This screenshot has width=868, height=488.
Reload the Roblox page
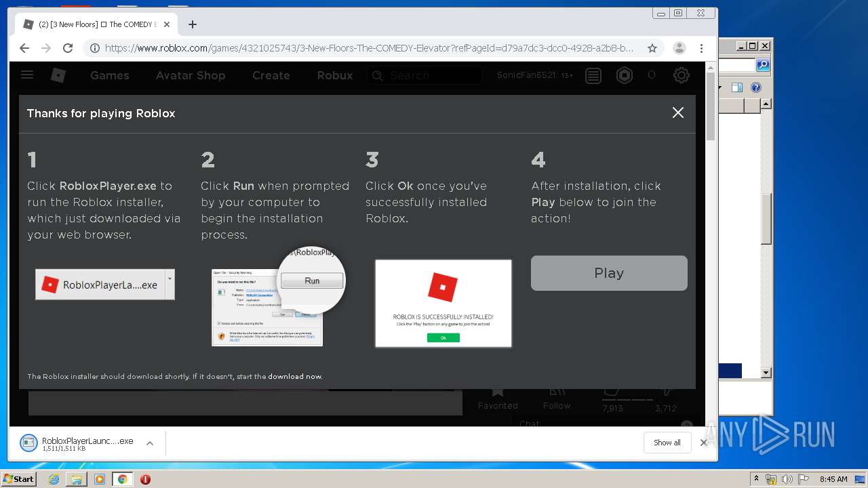68,48
